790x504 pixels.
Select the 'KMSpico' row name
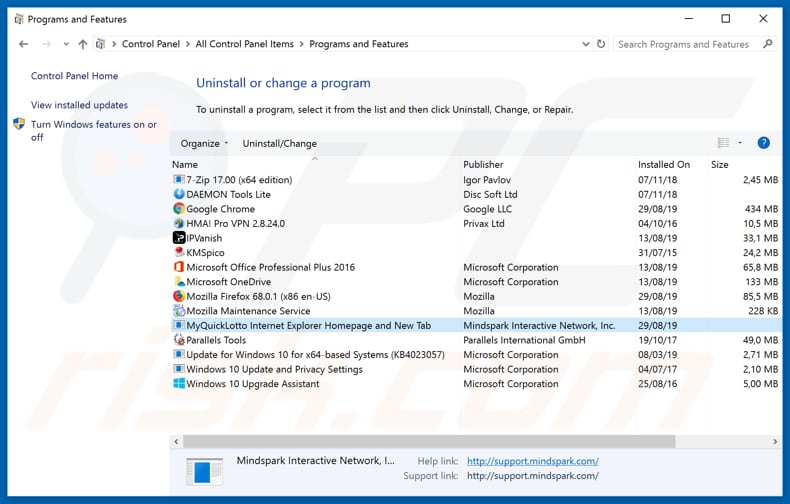point(206,253)
